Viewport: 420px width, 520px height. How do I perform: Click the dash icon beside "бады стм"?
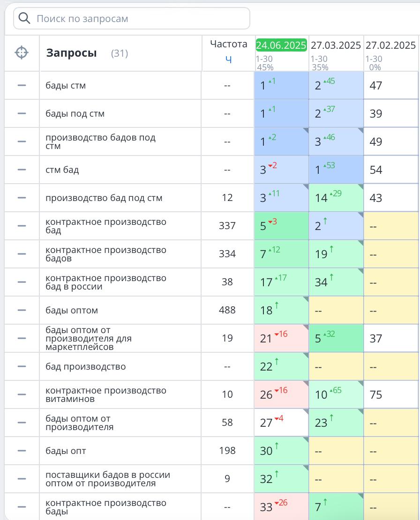pos(22,85)
